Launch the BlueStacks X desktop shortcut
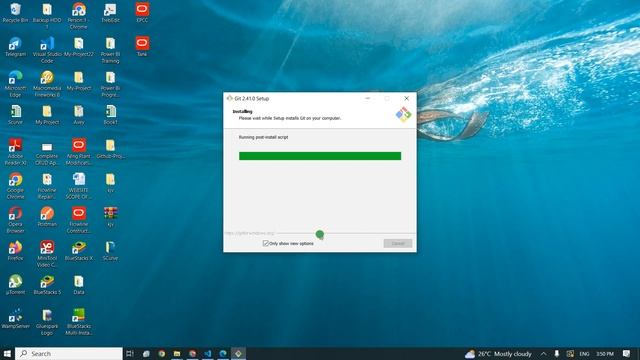Viewport: 640px width, 360px height. click(x=79, y=251)
